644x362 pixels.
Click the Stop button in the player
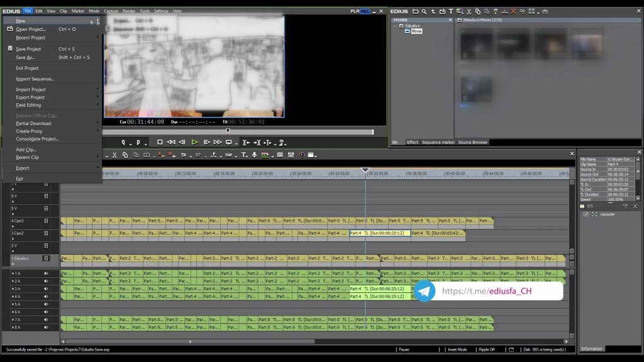(x=160, y=142)
